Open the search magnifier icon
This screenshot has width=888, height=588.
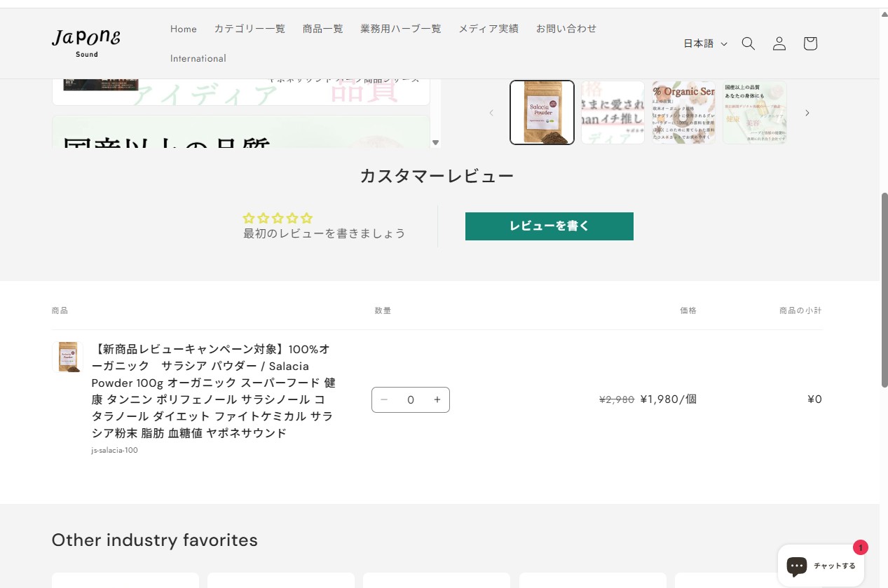coord(749,43)
